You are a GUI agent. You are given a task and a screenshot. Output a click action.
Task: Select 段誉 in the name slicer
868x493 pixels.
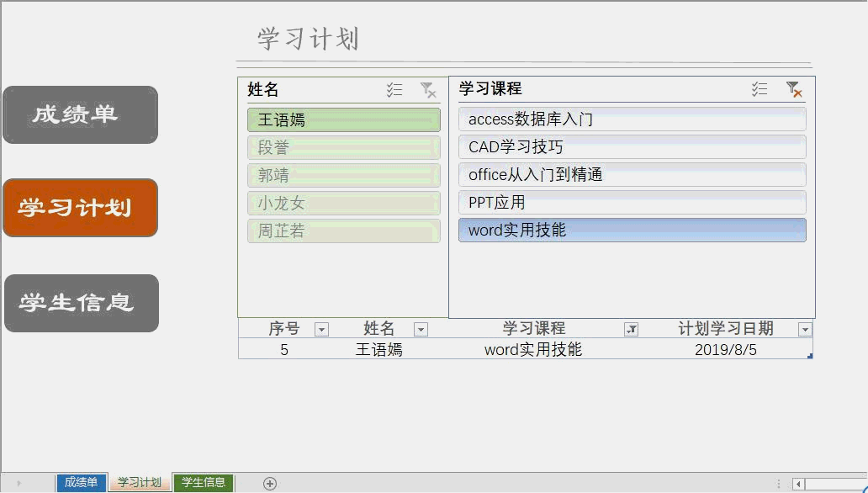click(x=344, y=147)
